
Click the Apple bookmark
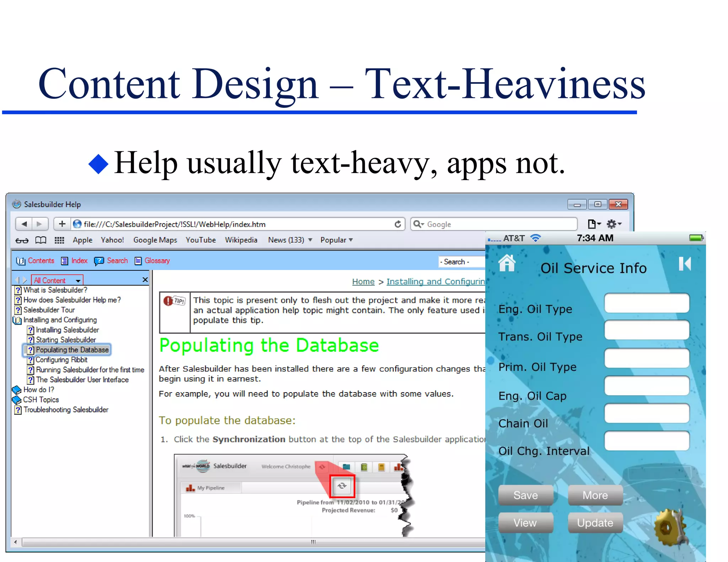click(82, 240)
